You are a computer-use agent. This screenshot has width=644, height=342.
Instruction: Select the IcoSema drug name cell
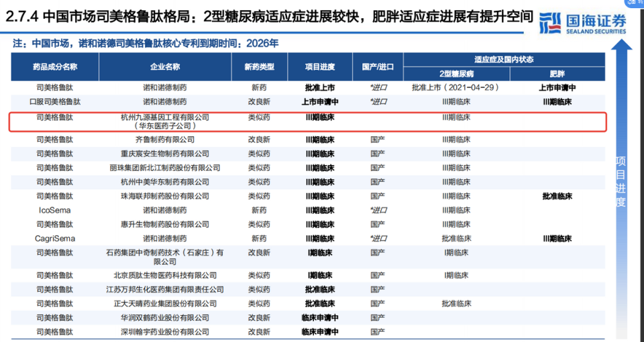point(54,210)
